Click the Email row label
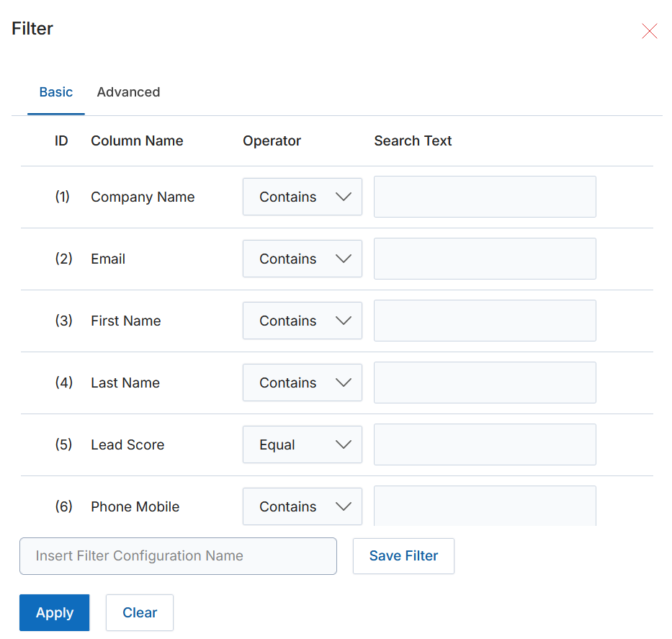The image size is (672, 639). click(x=108, y=259)
